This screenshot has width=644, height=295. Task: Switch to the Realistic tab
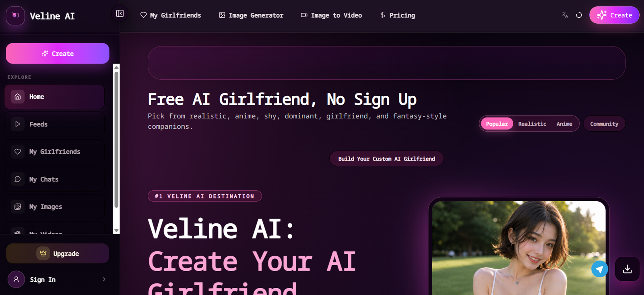pos(532,124)
